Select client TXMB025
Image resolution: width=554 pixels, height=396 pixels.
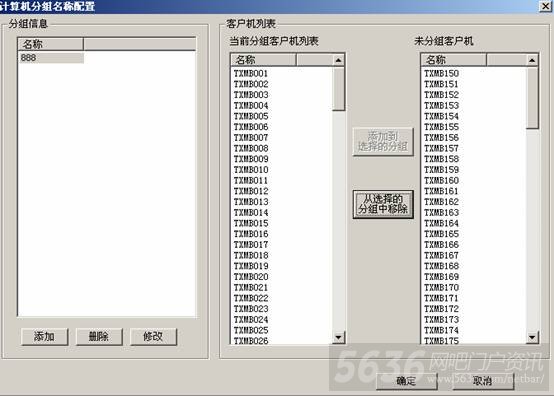click(x=251, y=330)
